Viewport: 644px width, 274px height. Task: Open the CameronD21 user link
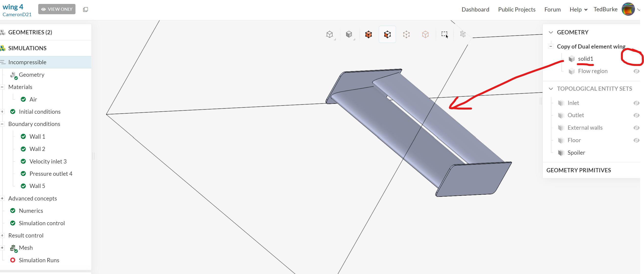[x=17, y=14]
